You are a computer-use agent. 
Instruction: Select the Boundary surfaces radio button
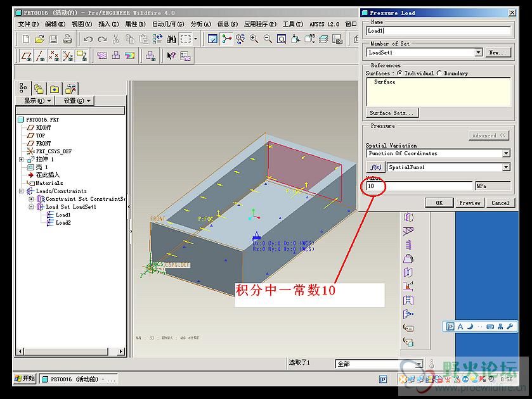tap(439, 73)
